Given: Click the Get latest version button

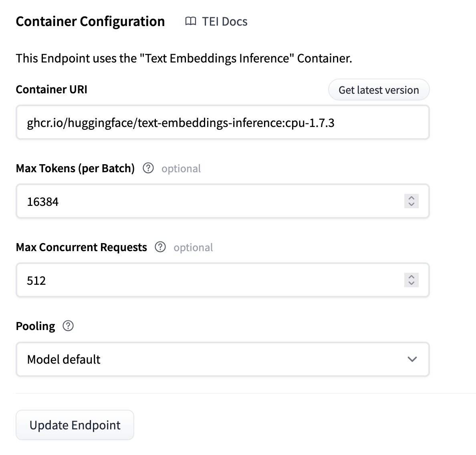Looking at the screenshot, I should pyautogui.click(x=379, y=90).
